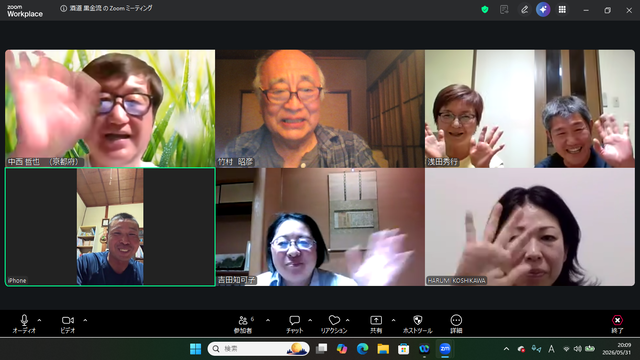Expand audio options caret beside microphone
This screenshot has height=360, width=640.
coord(39,320)
